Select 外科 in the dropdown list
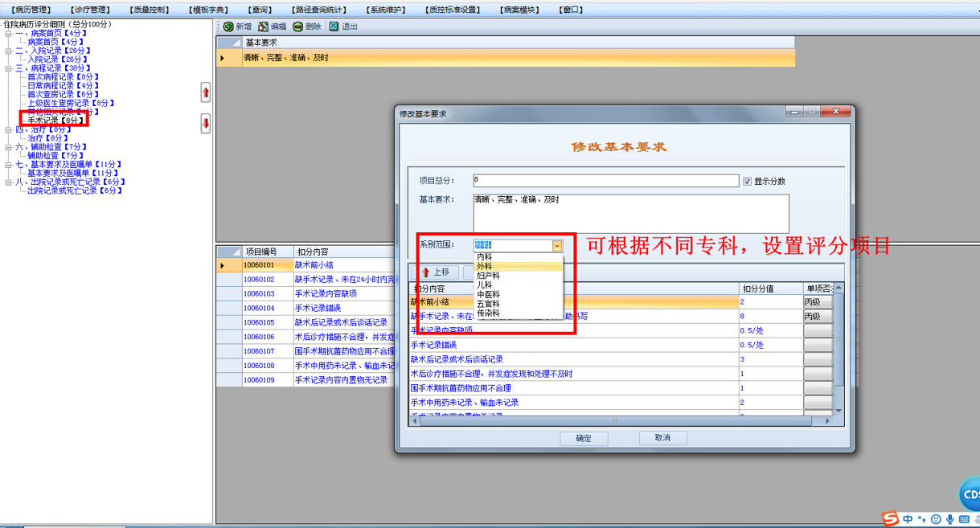This screenshot has width=980, height=528. [519, 266]
